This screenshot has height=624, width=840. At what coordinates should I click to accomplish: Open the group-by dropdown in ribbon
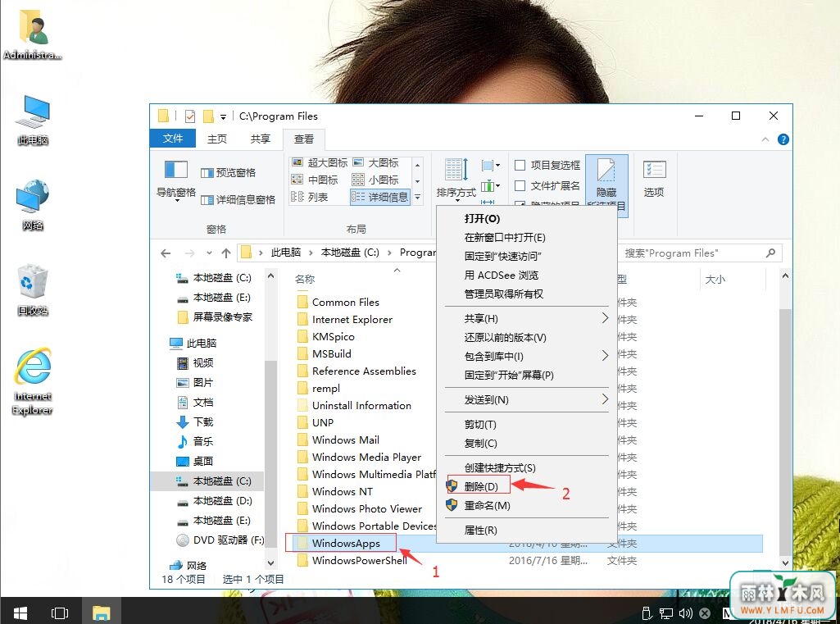click(x=490, y=165)
